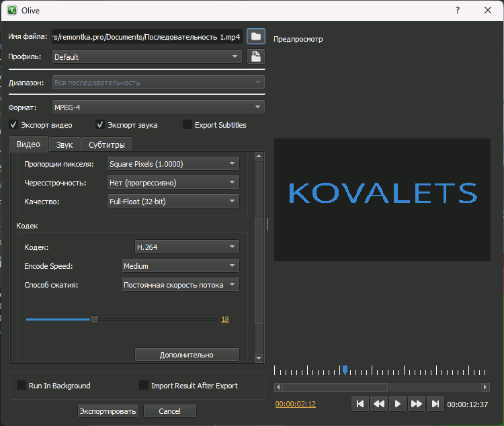Open the Профиль dropdown showing Default

click(x=147, y=56)
